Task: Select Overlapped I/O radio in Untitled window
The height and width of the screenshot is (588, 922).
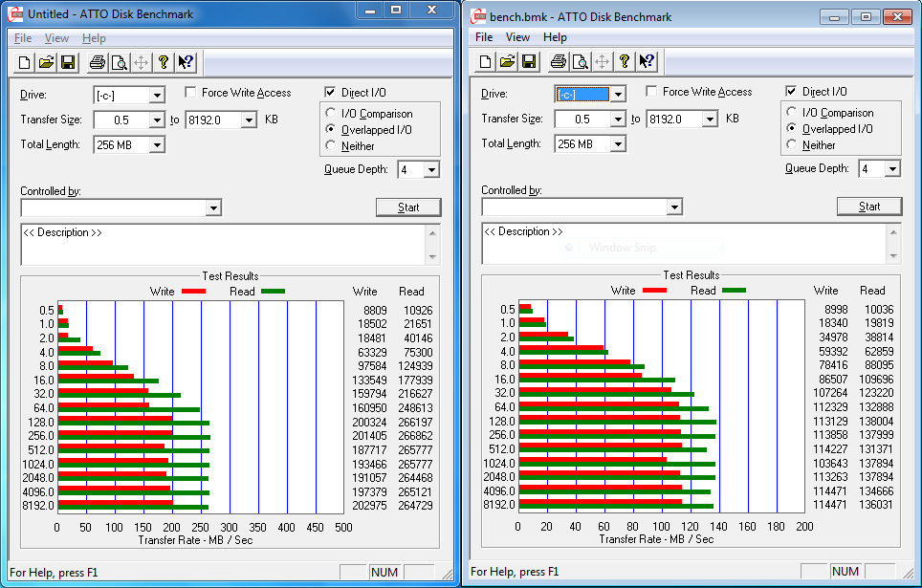Action: [331, 129]
